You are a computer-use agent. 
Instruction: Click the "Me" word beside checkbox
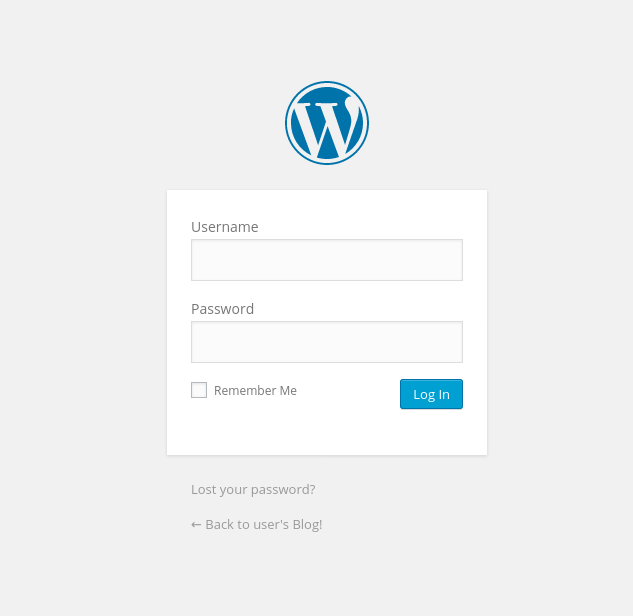(x=288, y=390)
